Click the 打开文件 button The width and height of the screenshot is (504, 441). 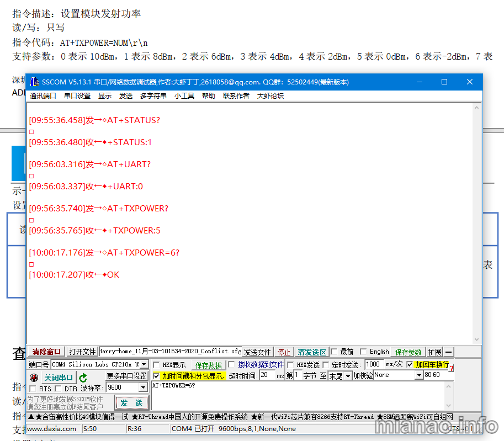[83, 352]
